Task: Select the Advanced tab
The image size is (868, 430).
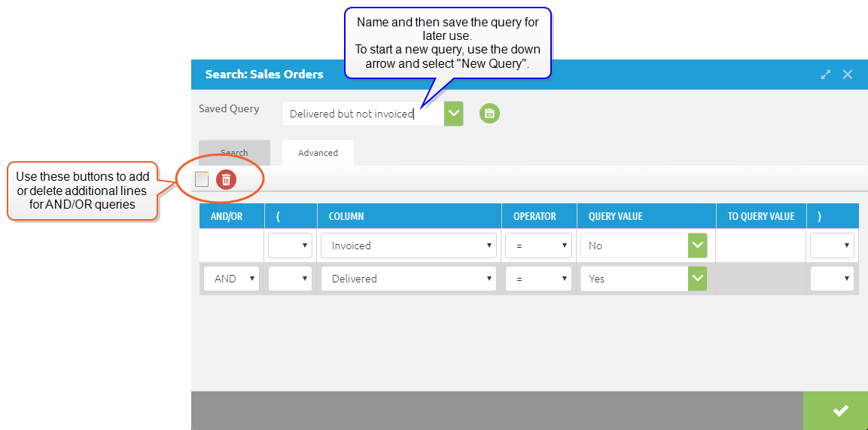Action: pyautogui.click(x=318, y=152)
